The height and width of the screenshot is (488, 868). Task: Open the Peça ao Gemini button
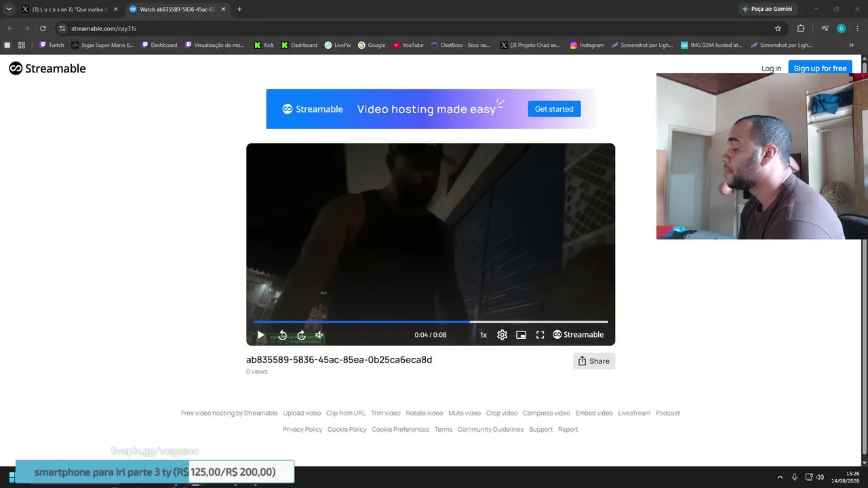click(768, 9)
